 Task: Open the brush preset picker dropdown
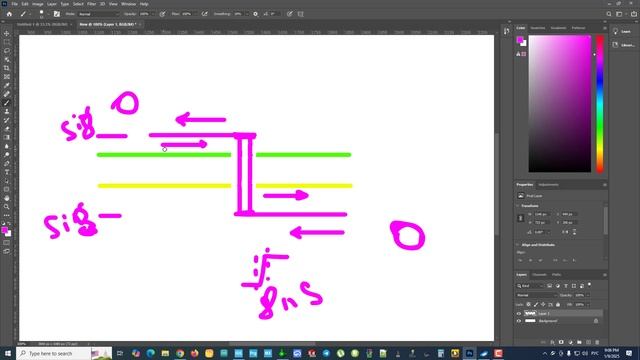click(x=48, y=14)
